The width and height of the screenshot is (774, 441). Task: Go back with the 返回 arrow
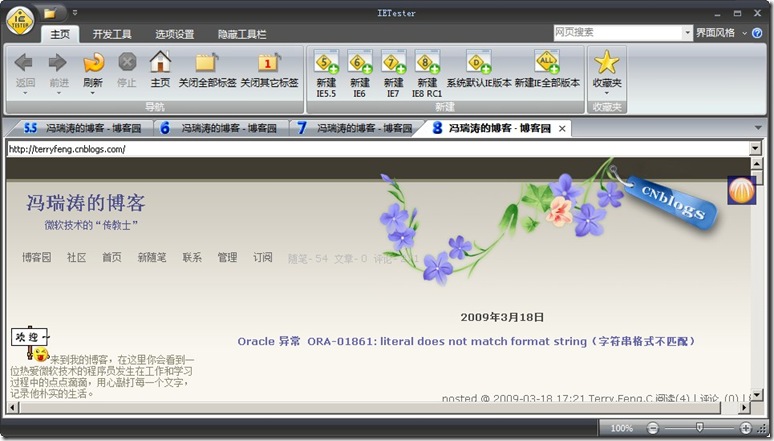25,69
